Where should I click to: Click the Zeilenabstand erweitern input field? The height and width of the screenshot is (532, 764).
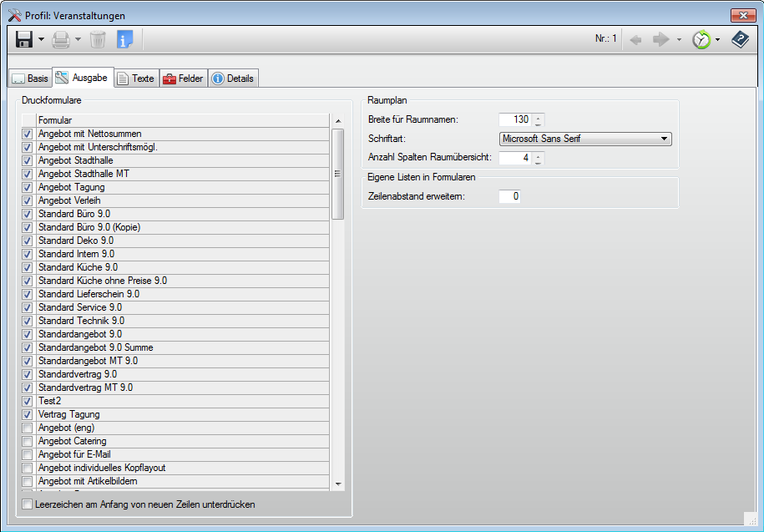click(509, 196)
